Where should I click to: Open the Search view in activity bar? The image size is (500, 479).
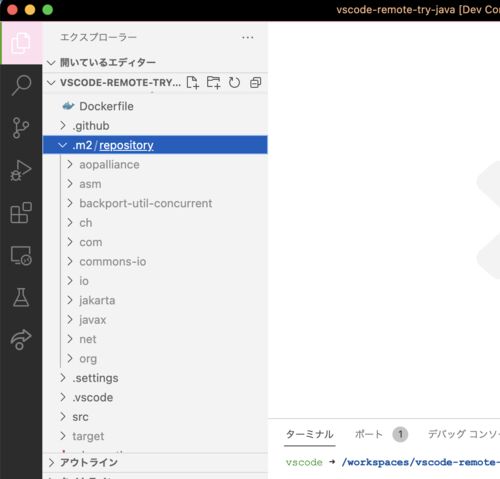tap(21, 85)
